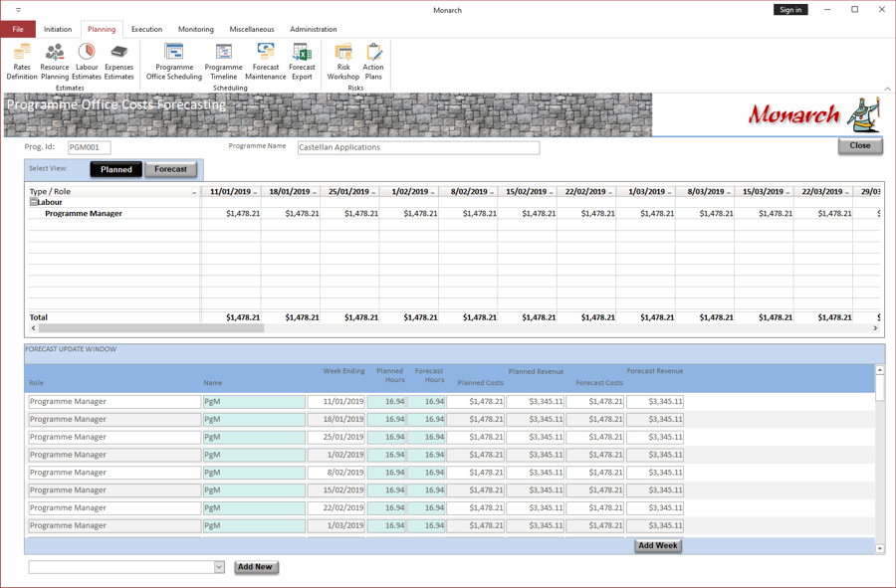
Task: Switch to the Execution tab
Action: (147, 29)
